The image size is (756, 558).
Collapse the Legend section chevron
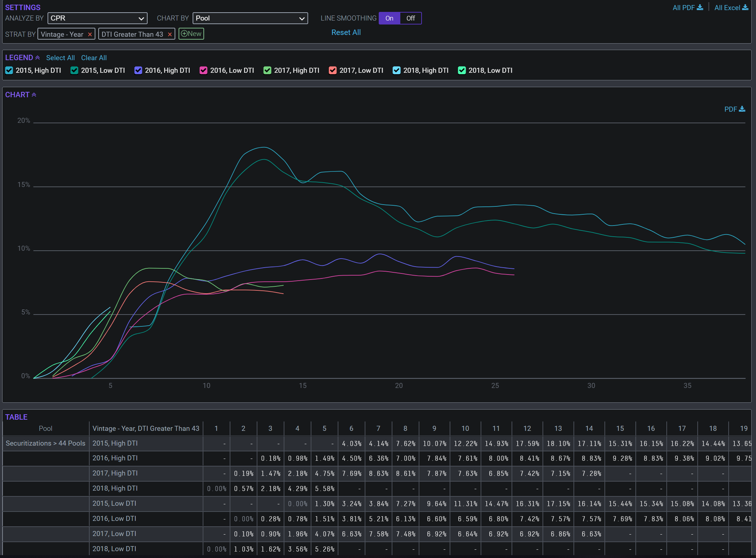[x=37, y=58]
